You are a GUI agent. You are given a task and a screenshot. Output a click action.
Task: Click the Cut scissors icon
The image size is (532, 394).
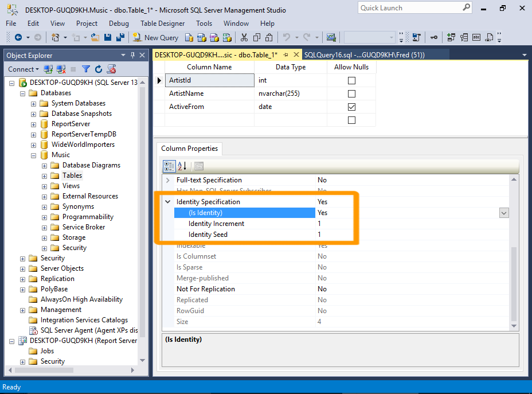tap(244, 37)
